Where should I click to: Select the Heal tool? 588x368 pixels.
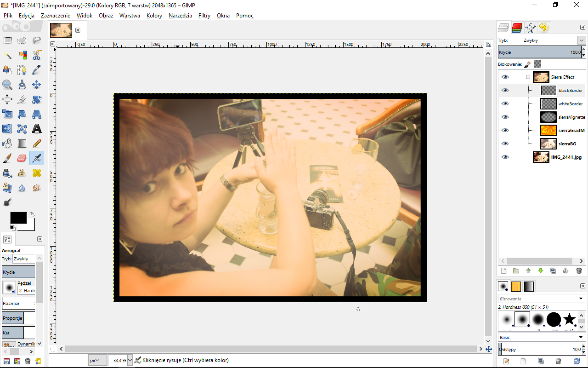click(x=36, y=173)
